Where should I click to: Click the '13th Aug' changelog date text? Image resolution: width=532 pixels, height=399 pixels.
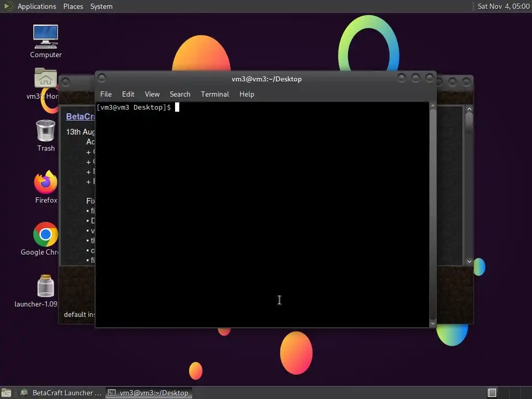point(81,132)
